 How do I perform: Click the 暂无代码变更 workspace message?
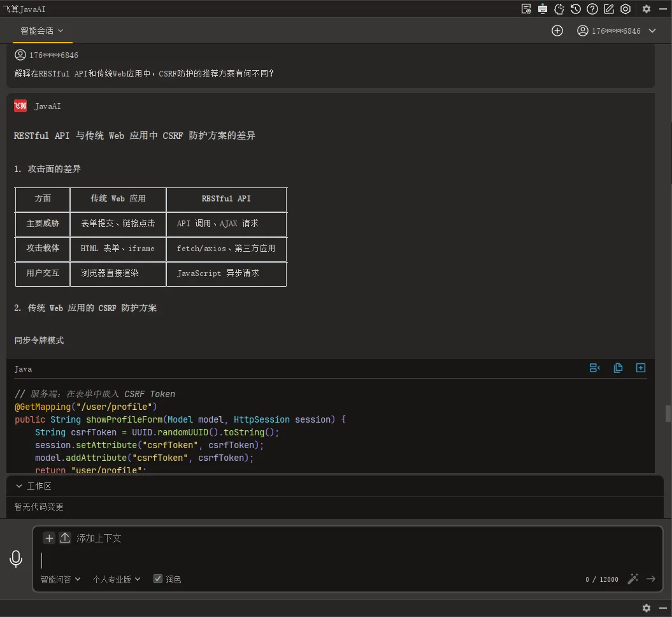39,507
